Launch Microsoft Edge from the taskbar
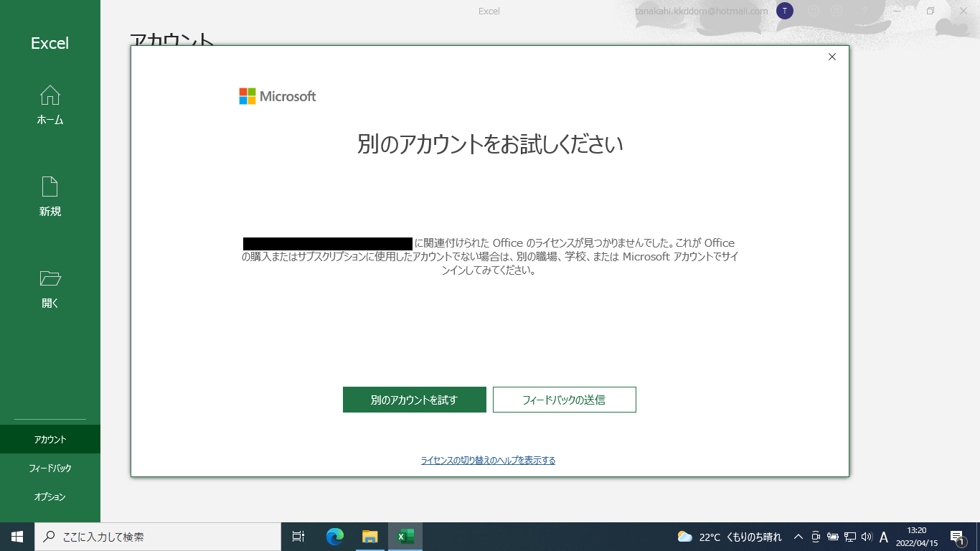 point(335,537)
